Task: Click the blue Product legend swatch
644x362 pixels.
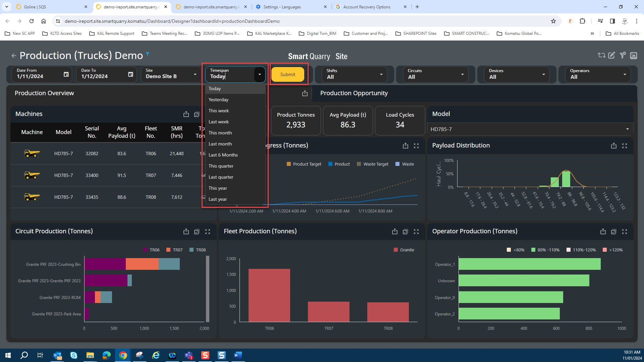Action: [x=330, y=164]
